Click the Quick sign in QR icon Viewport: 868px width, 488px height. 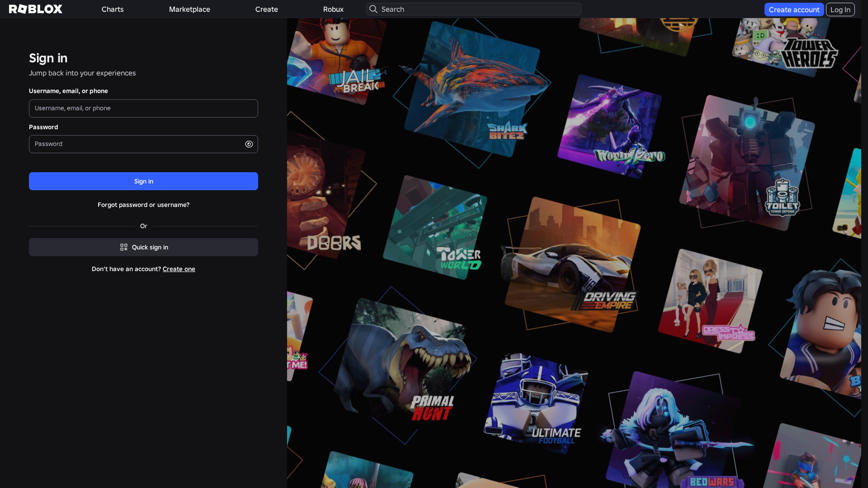click(124, 247)
